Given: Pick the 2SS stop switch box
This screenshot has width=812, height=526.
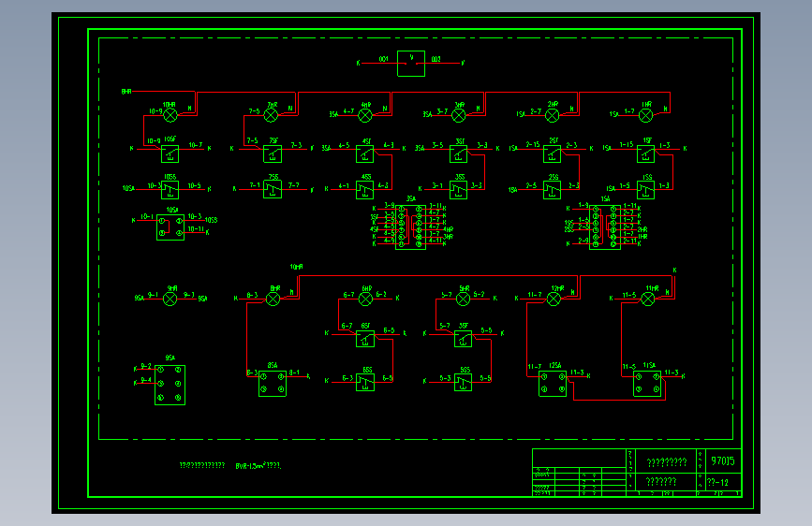Looking at the screenshot, I should [552, 190].
